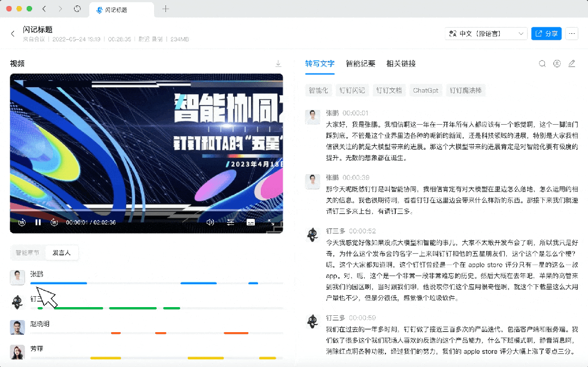588x367 pixels.
Task: Click 张鹏's avatar in speaker list
Action: pyautogui.click(x=17, y=277)
